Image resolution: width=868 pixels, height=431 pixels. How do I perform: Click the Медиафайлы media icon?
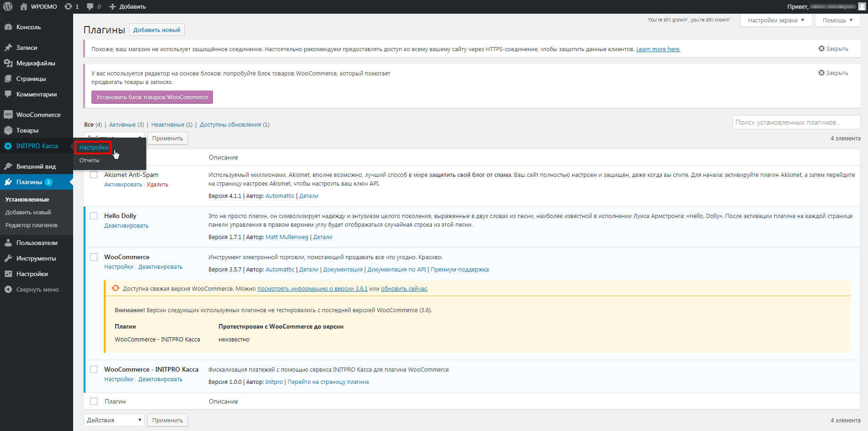click(x=8, y=63)
